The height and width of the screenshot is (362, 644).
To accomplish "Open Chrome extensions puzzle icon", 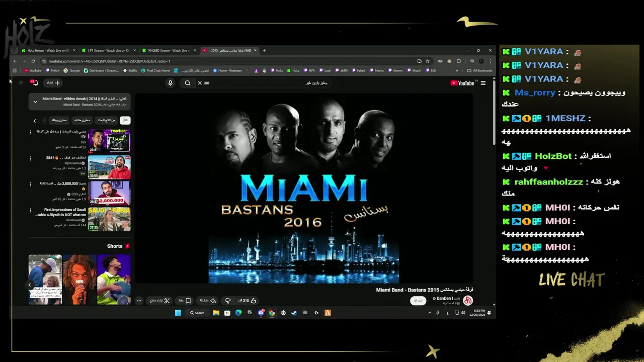I will pos(458,61).
